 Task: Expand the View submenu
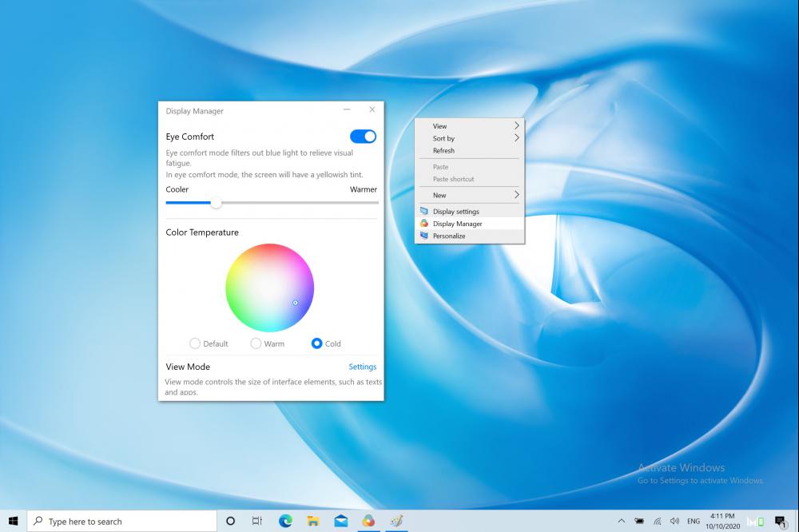(469, 126)
